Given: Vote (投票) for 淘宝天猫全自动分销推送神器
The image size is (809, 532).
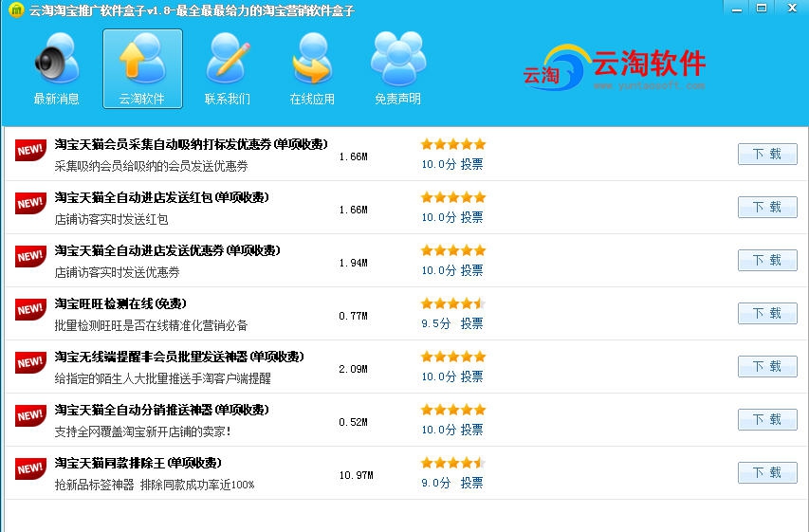Looking at the screenshot, I should [x=471, y=430].
